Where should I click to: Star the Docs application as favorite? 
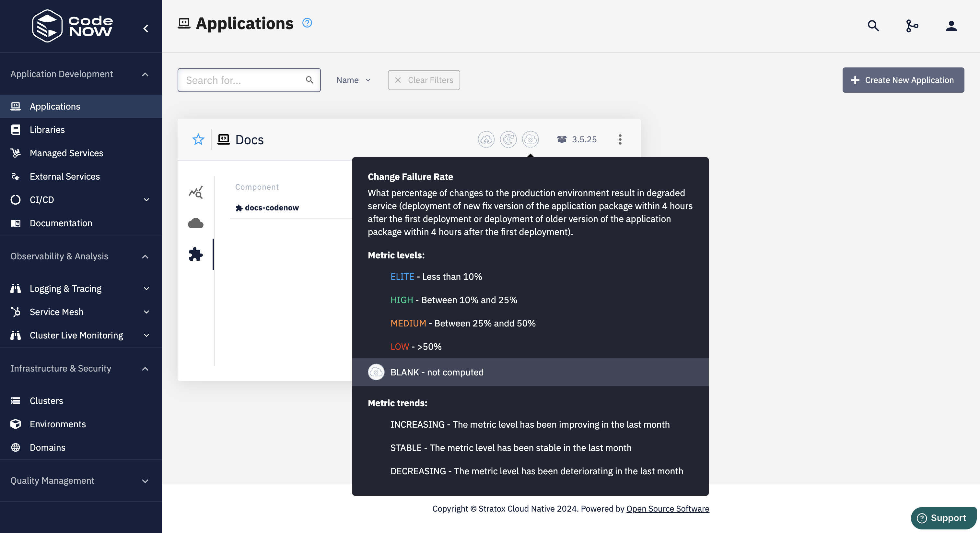pyautogui.click(x=198, y=139)
